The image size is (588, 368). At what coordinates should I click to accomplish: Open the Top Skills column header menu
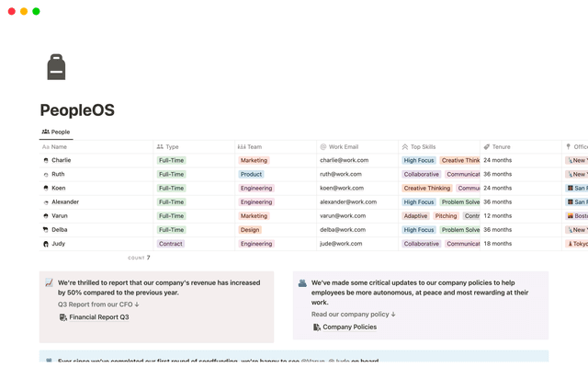[x=423, y=146]
